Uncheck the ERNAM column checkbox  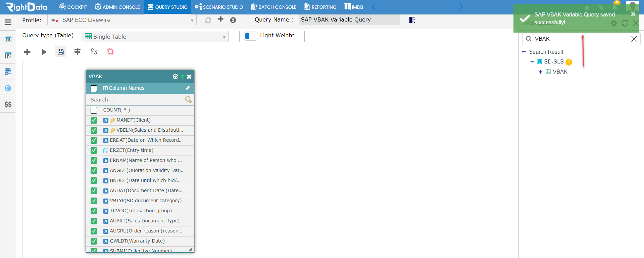point(94,161)
